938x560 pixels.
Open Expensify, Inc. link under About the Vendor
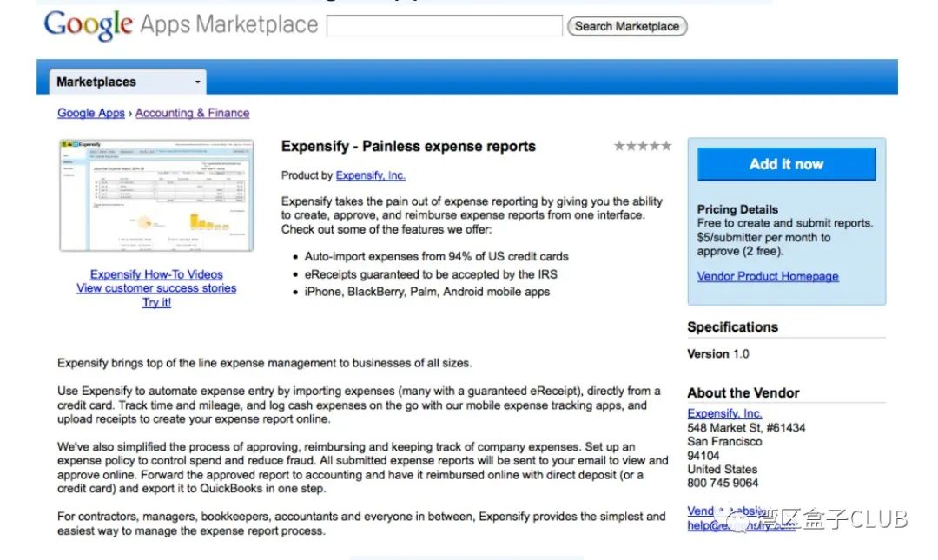[724, 413]
